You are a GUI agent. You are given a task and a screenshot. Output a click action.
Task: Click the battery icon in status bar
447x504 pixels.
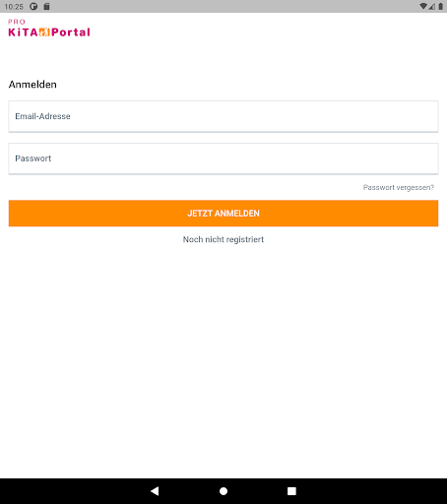[x=441, y=6]
